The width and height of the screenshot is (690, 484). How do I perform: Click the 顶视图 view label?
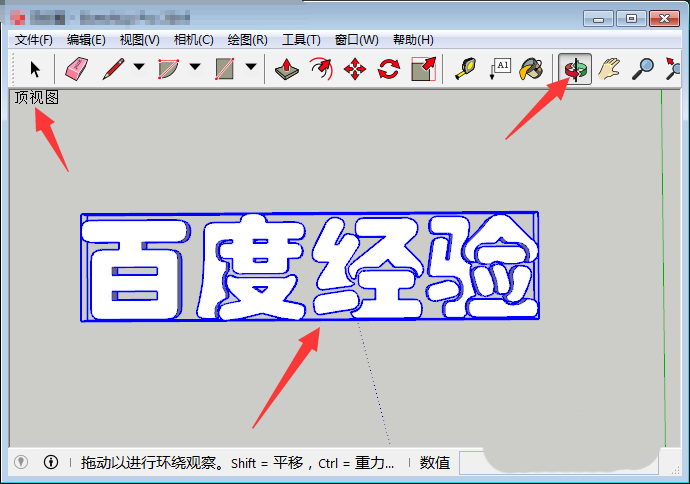pos(37,98)
